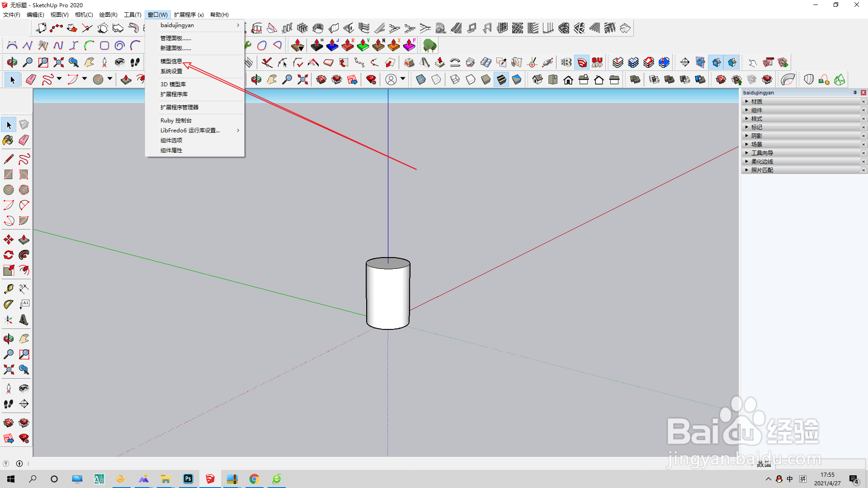Expand the 柔化边线 panel section
Viewport: 868px width, 488px height.
762,161
